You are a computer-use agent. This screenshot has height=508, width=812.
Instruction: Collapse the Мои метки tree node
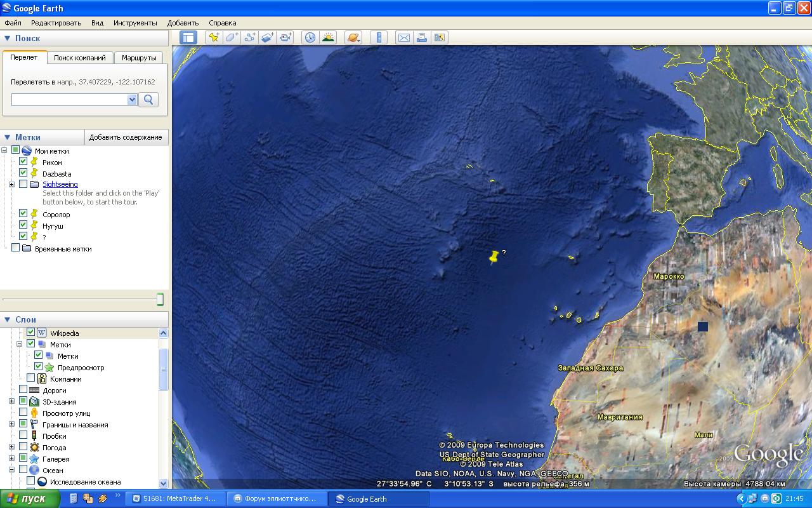(4, 150)
